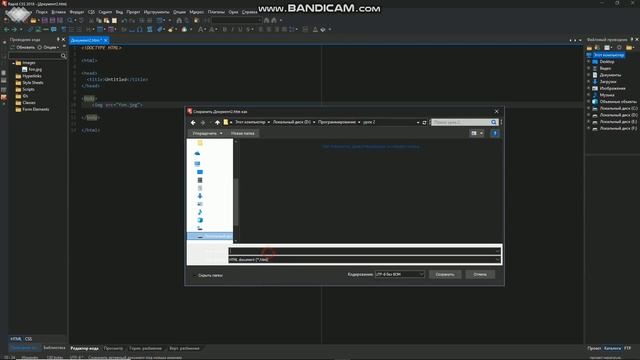Screen dimensions: 640x360
Task: Click the Underline formatting toolbar icon
Action: click(x=240, y=29)
